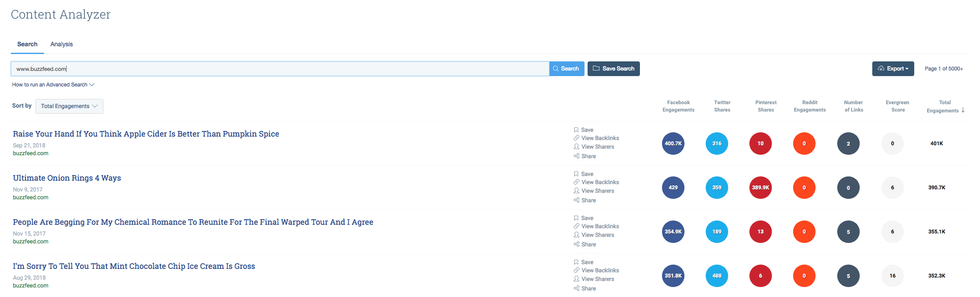Click the Reddit Engagements column header
This screenshot has width=980, height=297.
click(x=810, y=106)
